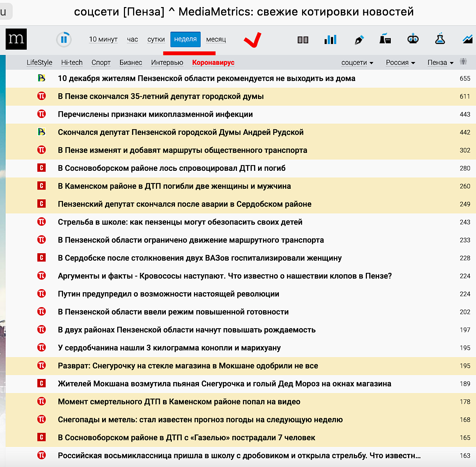Viewport: 476px width, 467px height.
Task: Click source icon beside 'Пензенский депутат скончался после аварии'
Action: [x=42, y=204]
